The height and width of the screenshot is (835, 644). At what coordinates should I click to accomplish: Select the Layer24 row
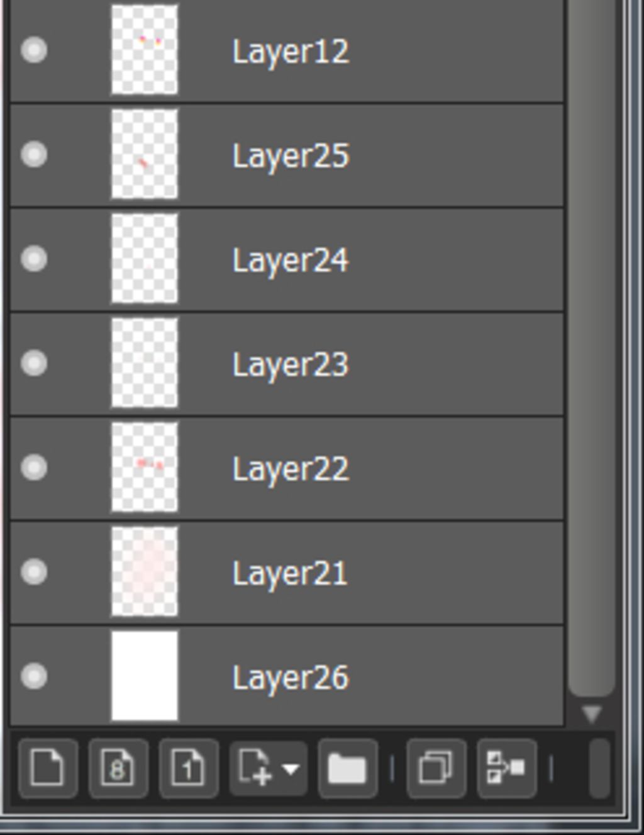(x=287, y=259)
